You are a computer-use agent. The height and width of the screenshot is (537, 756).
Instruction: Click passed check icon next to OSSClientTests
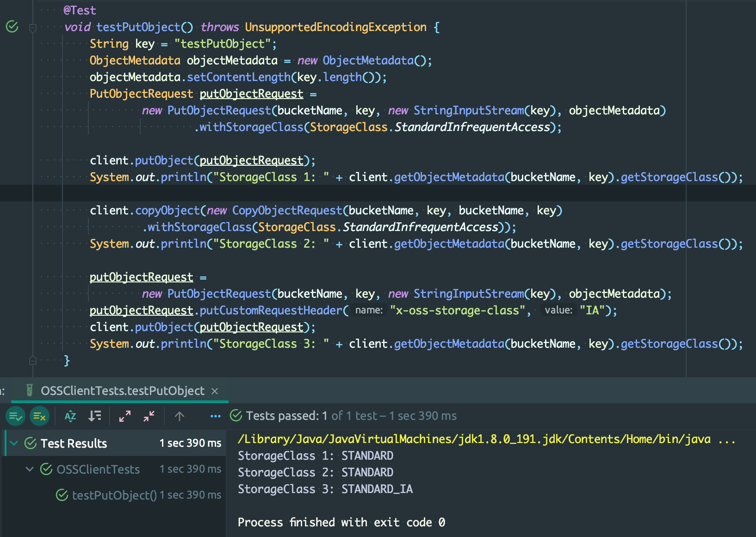point(46,469)
